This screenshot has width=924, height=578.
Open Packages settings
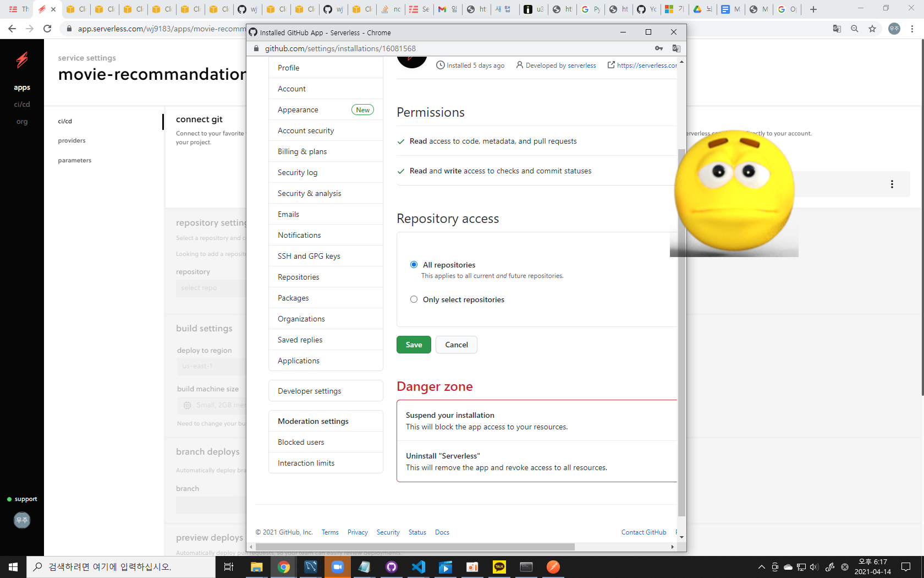[x=326, y=298]
